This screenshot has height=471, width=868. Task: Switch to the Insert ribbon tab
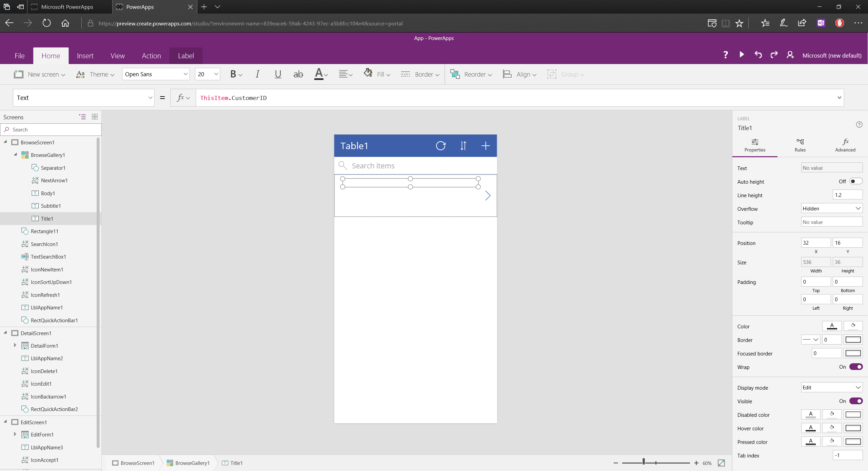pos(85,56)
